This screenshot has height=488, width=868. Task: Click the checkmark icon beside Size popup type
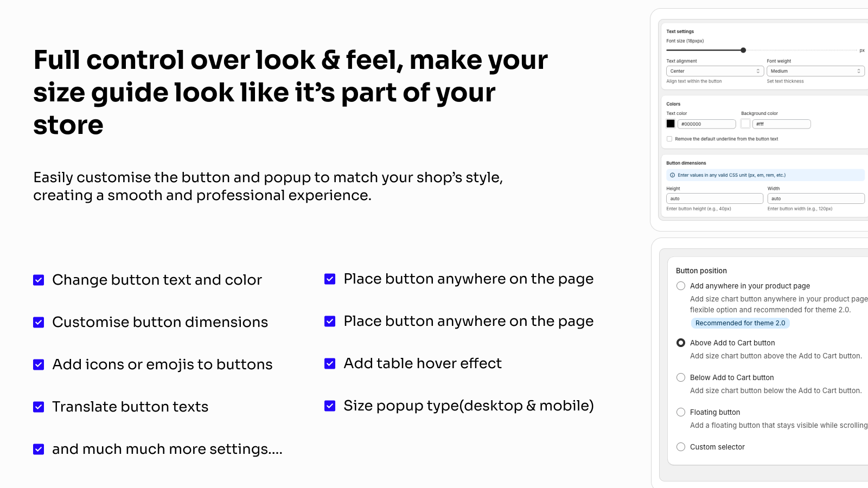pos(330,406)
